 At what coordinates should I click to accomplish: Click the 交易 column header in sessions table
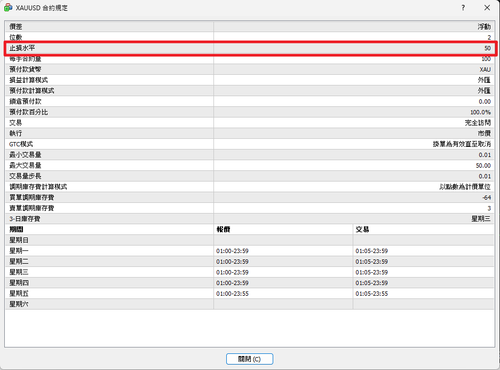tap(362, 229)
